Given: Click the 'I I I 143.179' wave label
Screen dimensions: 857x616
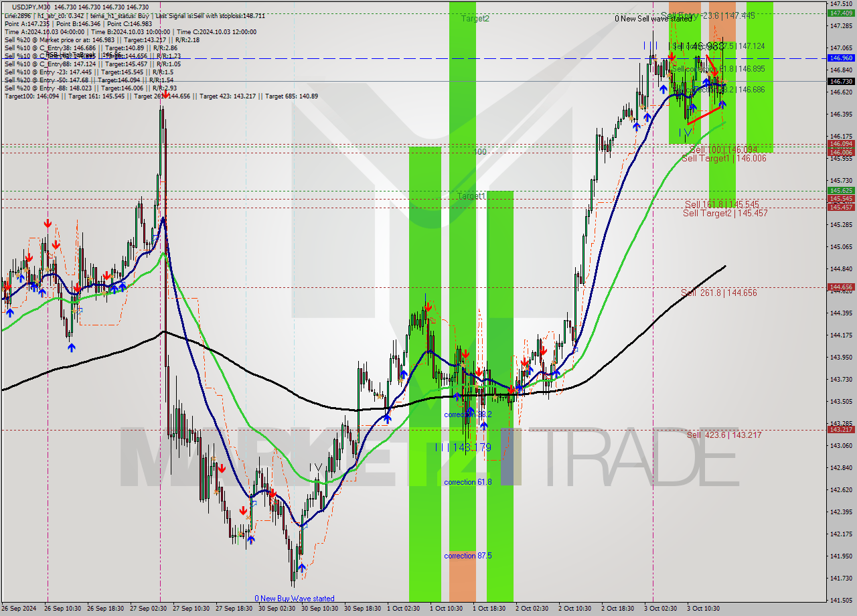Looking at the screenshot, I should coord(463,447).
